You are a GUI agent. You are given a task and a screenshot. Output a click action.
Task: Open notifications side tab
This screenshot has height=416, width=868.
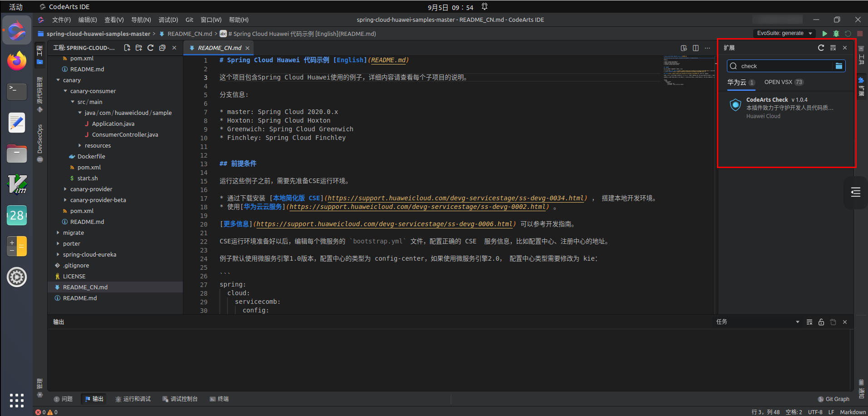click(861, 389)
